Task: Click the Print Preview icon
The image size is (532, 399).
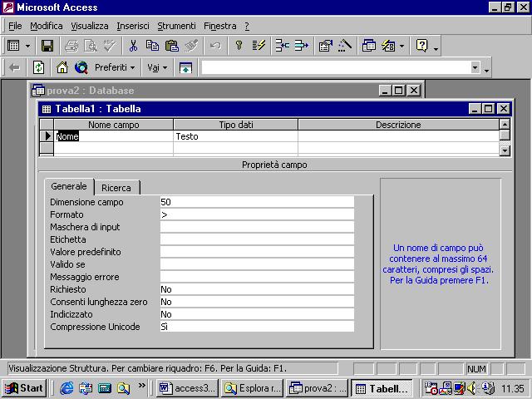Action: click(91, 46)
